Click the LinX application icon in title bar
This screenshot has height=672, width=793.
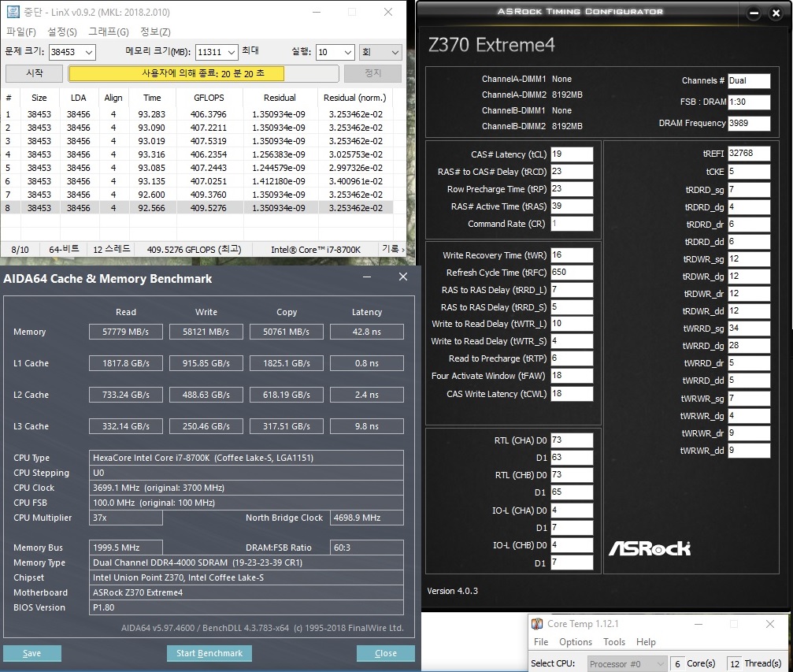point(13,12)
